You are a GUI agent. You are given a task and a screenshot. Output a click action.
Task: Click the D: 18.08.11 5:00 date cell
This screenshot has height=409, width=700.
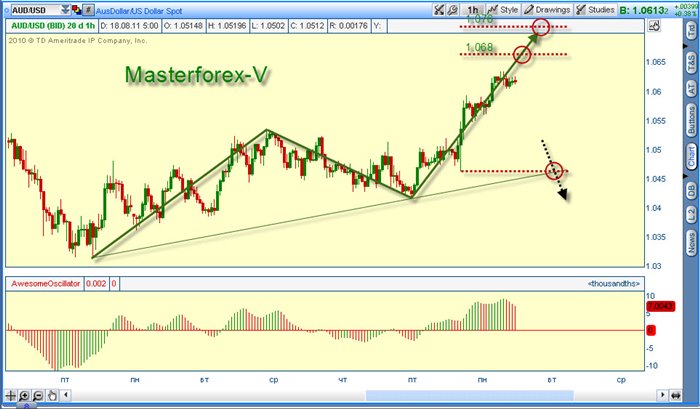pyautogui.click(x=129, y=26)
